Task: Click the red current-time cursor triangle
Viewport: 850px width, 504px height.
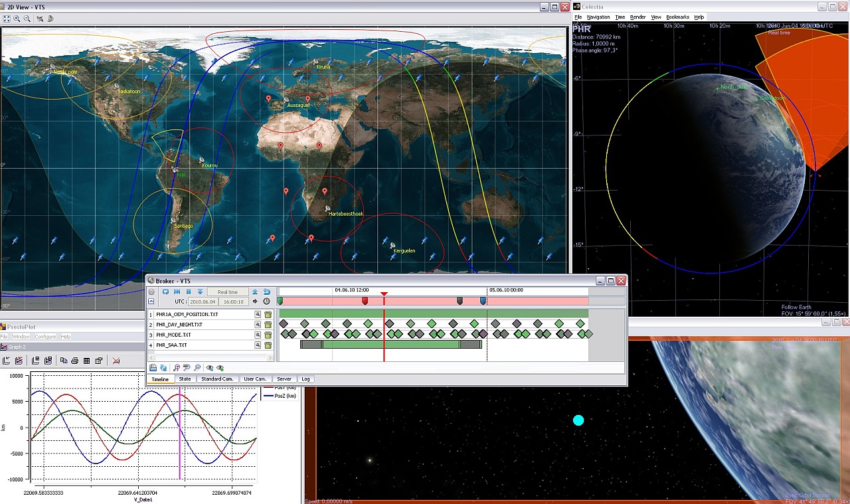Action: [x=384, y=294]
